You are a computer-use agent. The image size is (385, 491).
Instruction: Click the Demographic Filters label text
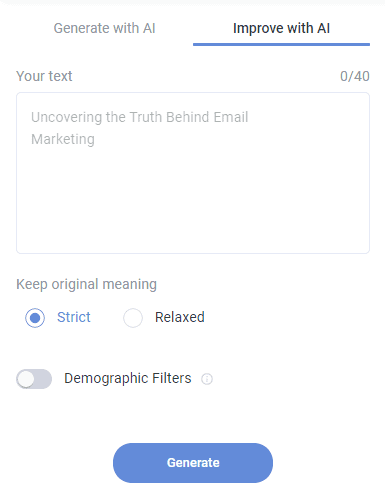coord(128,378)
